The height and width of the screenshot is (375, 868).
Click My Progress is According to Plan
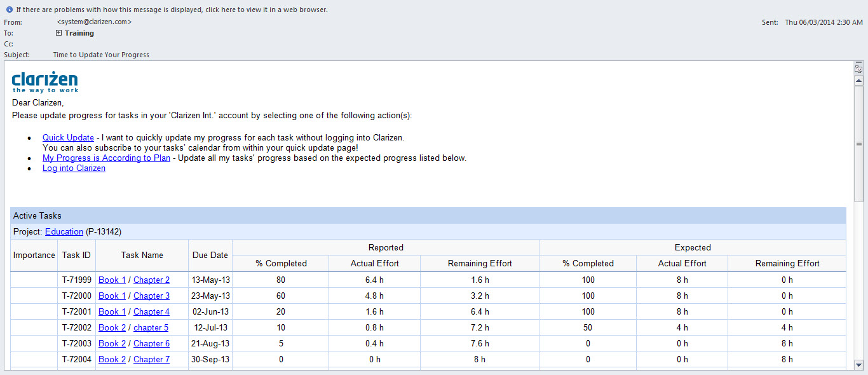point(106,158)
